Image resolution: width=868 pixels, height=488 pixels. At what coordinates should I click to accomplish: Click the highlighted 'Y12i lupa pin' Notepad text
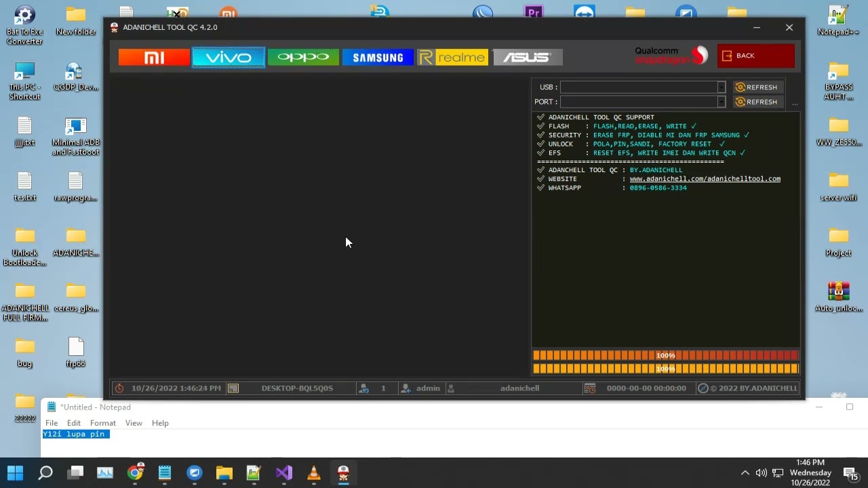(x=75, y=434)
